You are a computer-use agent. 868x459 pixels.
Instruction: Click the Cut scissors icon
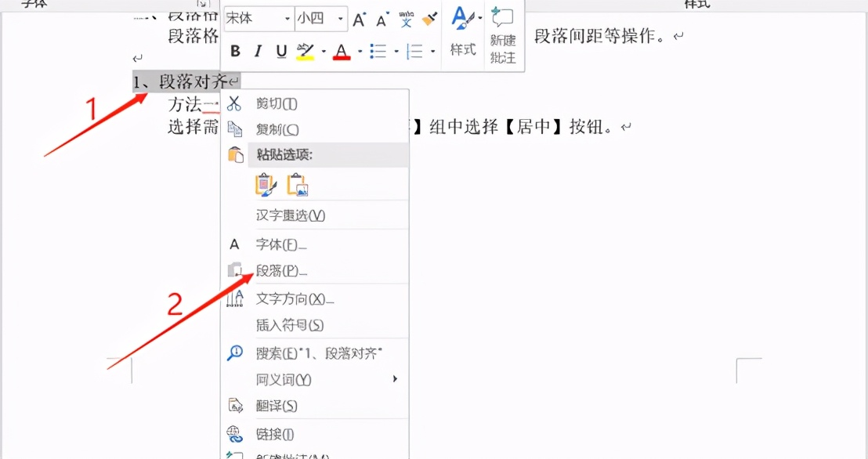pos(233,103)
